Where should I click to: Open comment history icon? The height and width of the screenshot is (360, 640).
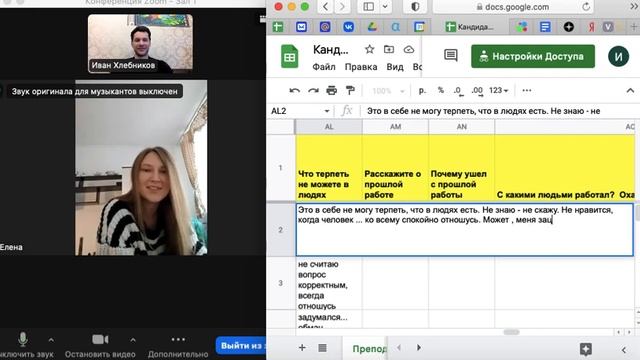451,55
